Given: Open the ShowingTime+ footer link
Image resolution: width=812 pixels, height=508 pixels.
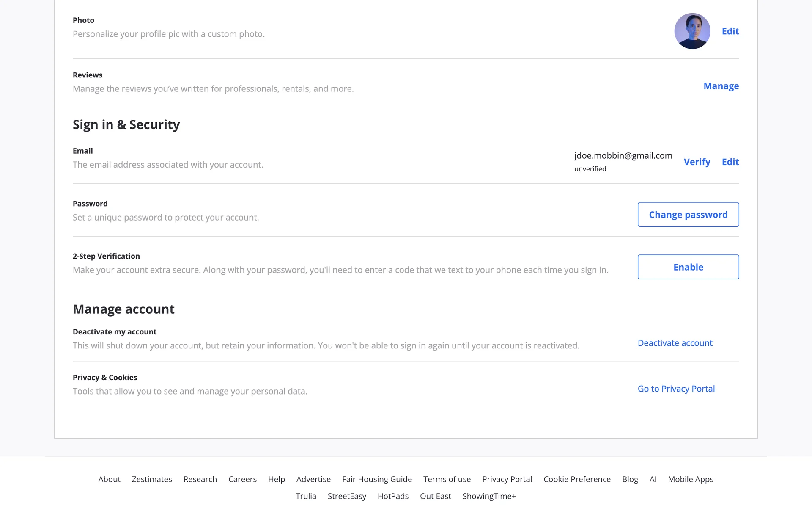Looking at the screenshot, I should (x=489, y=496).
